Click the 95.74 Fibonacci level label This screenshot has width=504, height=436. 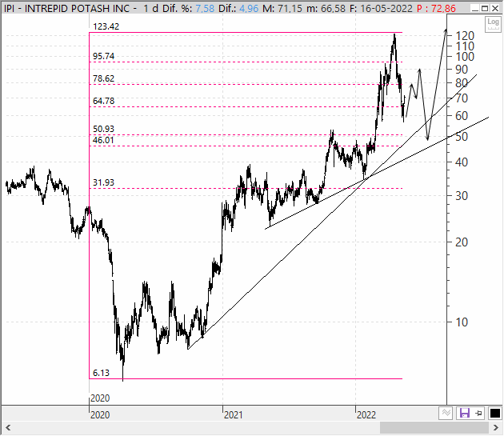[103, 56]
